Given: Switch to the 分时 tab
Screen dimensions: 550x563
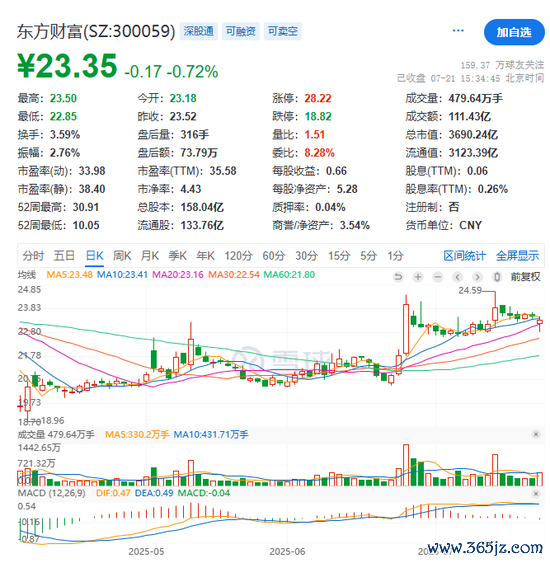Looking at the screenshot, I should coord(33,256).
